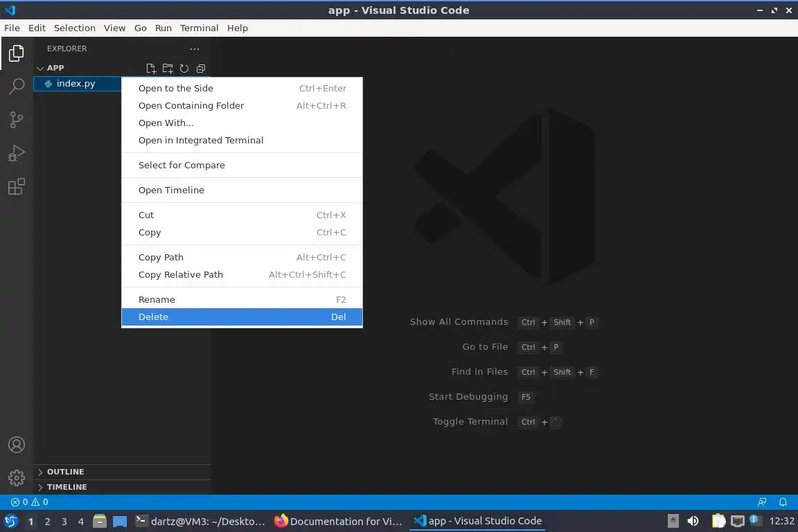Click network monitor icon in system tray
Image resolution: width=798 pixels, height=532 pixels.
pyautogui.click(x=738, y=521)
